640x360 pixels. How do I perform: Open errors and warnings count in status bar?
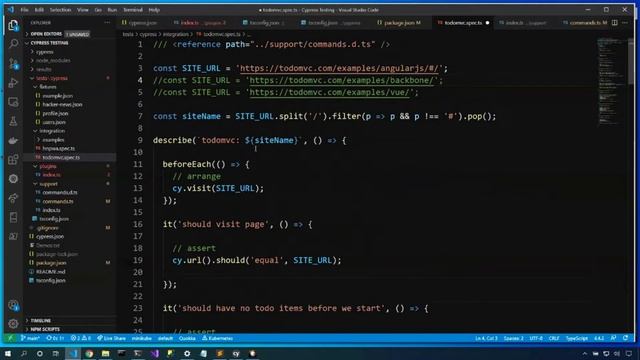pos(80,338)
